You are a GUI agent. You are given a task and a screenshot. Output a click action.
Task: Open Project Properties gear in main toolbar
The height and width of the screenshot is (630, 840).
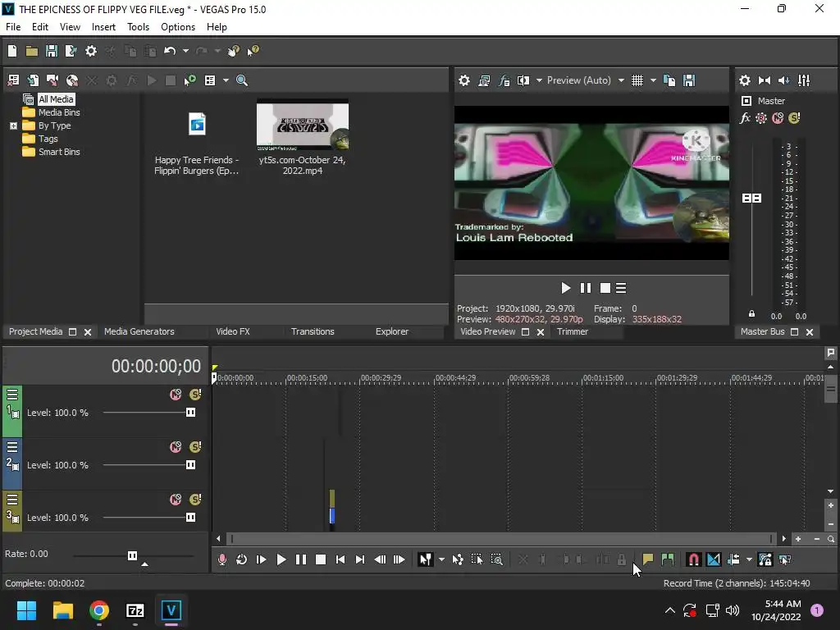91,51
